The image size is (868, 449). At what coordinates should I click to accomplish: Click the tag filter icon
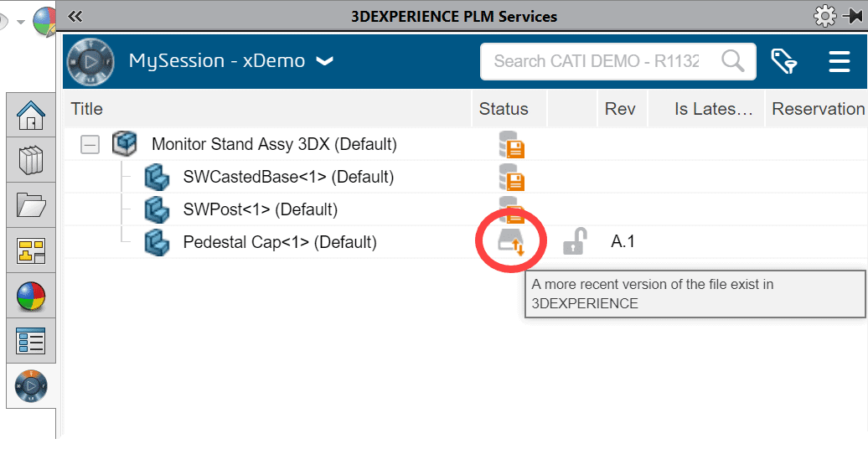pyautogui.click(x=784, y=61)
